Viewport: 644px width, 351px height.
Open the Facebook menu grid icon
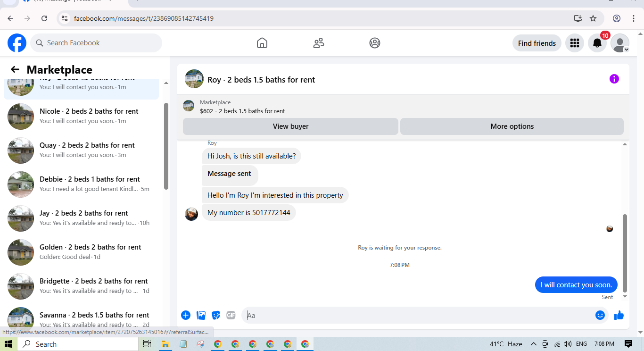click(574, 43)
